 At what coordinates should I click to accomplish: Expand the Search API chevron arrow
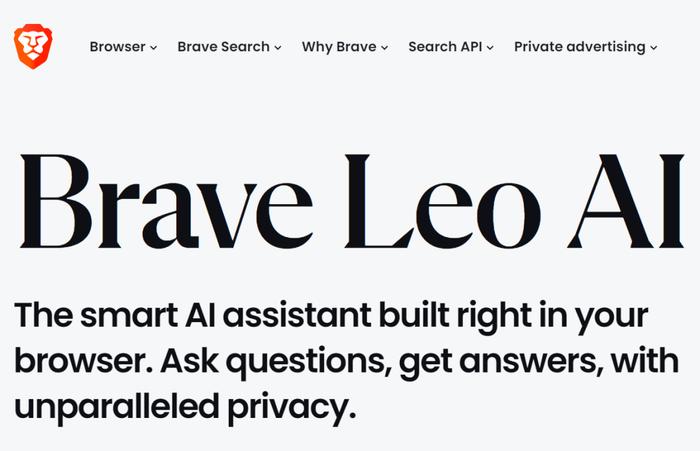(x=490, y=47)
